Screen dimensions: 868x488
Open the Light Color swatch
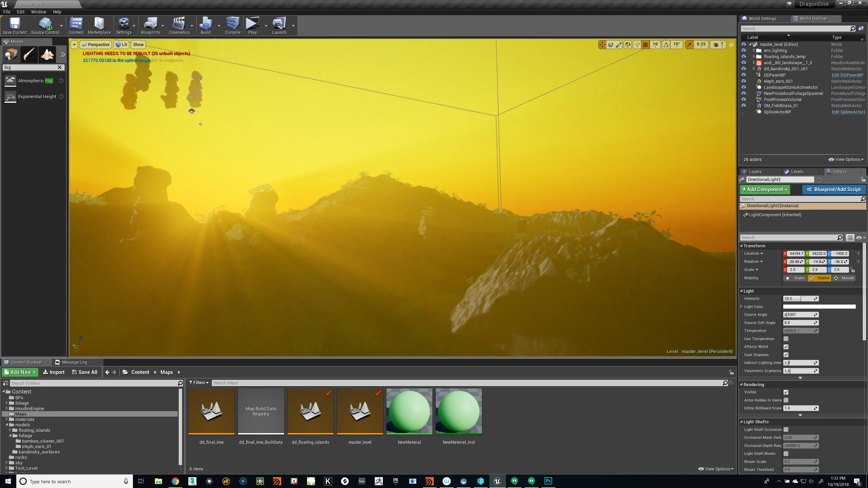[x=819, y=307]
